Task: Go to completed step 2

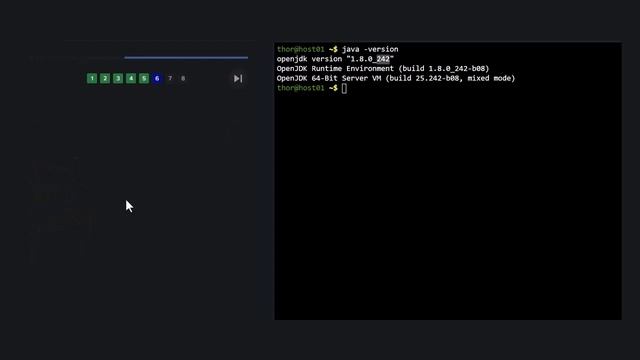Action: 105,78
